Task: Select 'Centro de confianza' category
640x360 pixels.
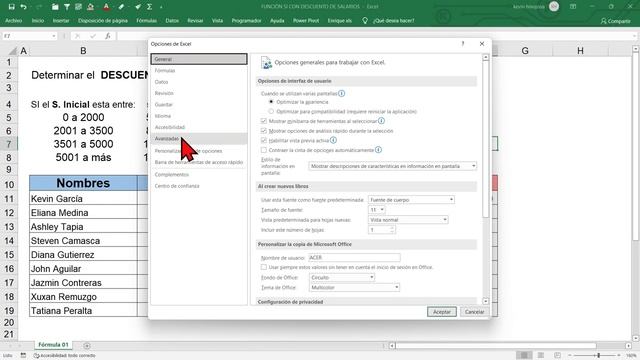Action: click(199, 186)
